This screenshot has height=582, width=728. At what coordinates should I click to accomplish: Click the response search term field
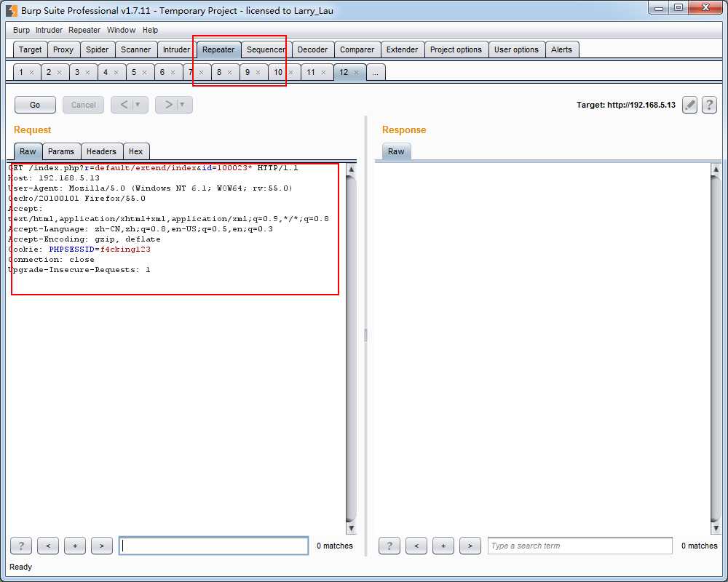[x=580, y=546]
